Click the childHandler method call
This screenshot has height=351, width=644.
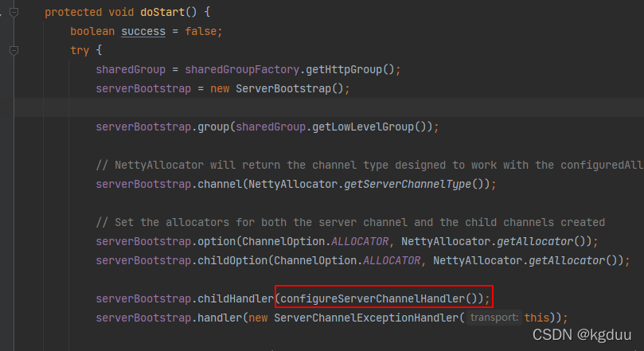coord(236,298)
